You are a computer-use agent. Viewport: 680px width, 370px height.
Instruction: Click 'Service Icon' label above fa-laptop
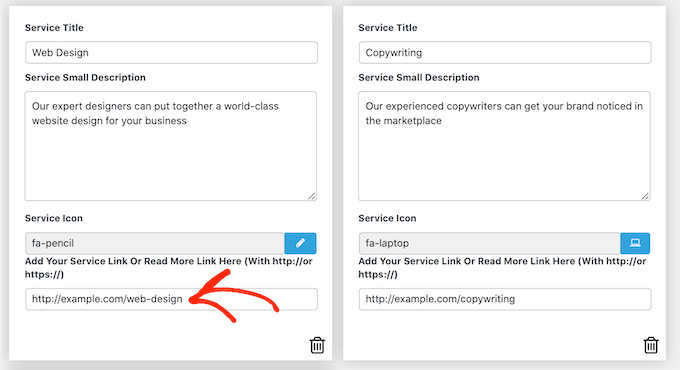coord(387,218)
